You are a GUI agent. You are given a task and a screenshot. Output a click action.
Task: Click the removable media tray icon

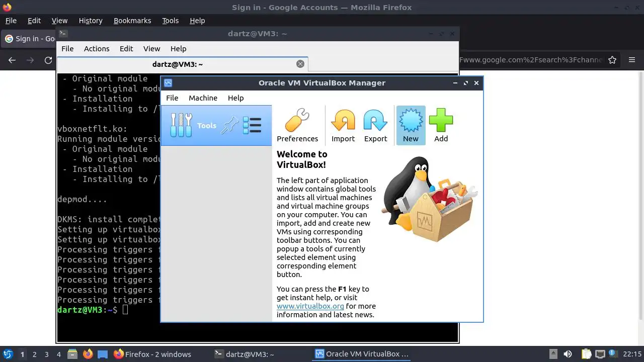coord(553,354)
